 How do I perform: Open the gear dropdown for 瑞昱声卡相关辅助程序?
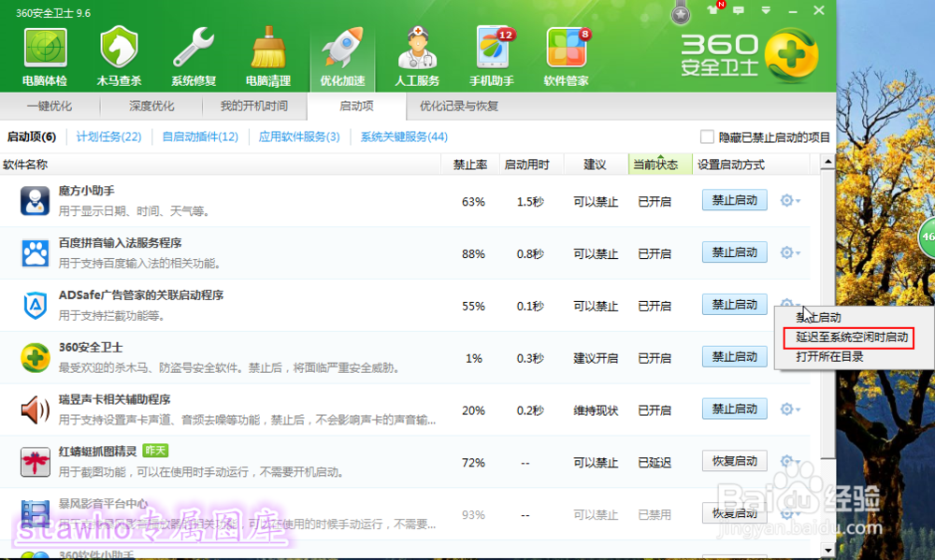(788, 409)
